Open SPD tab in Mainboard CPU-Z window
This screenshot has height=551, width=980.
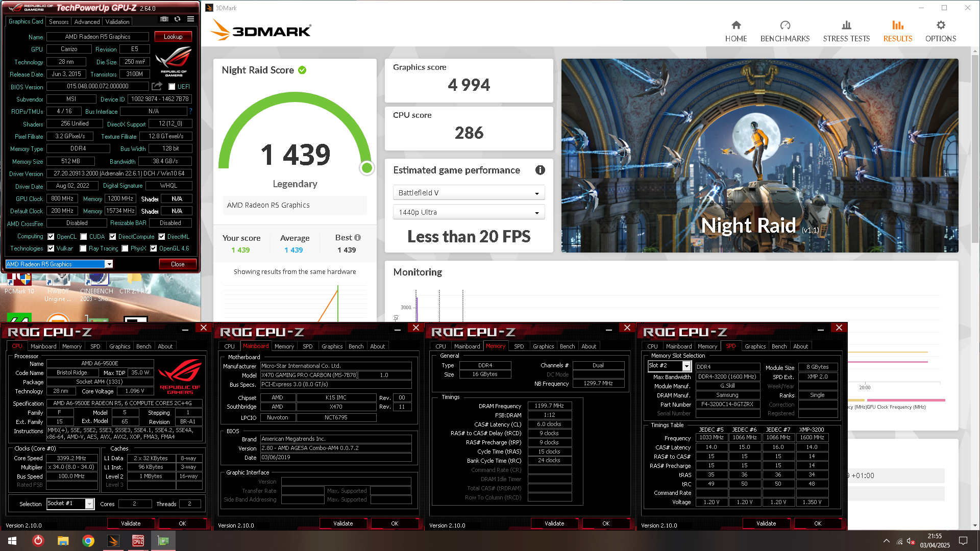(307, 346)
